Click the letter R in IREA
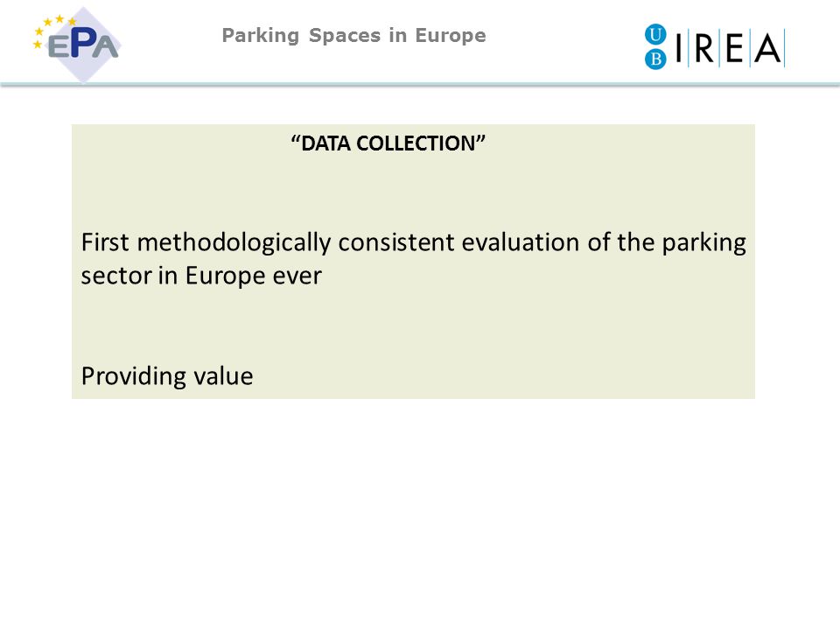Screen dimensions: 840x630 pos(703,47)
